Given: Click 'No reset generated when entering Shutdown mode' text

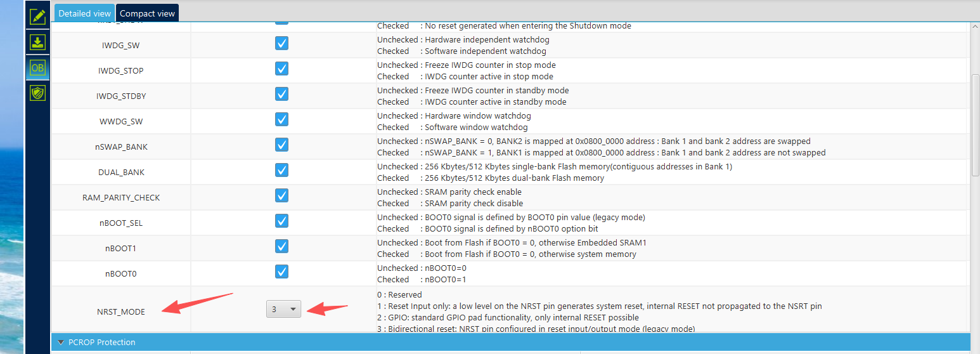Looking at the screenshot, I should pos(527,26).
